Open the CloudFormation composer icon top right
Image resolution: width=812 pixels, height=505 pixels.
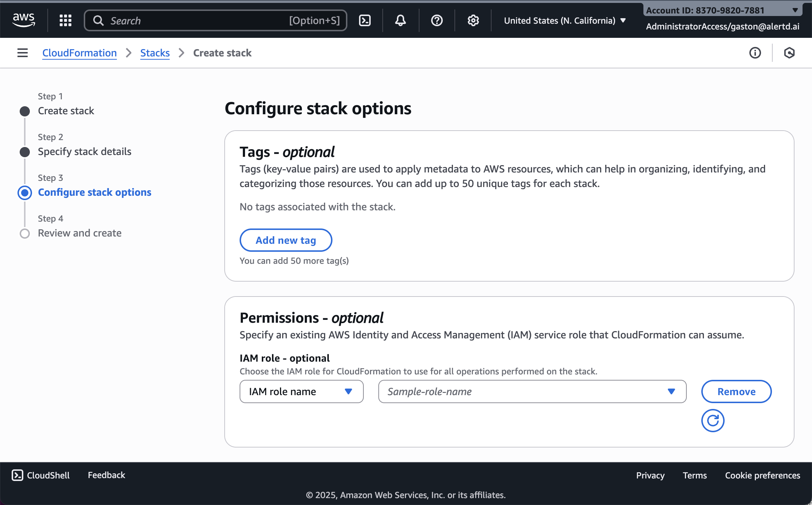789,53
